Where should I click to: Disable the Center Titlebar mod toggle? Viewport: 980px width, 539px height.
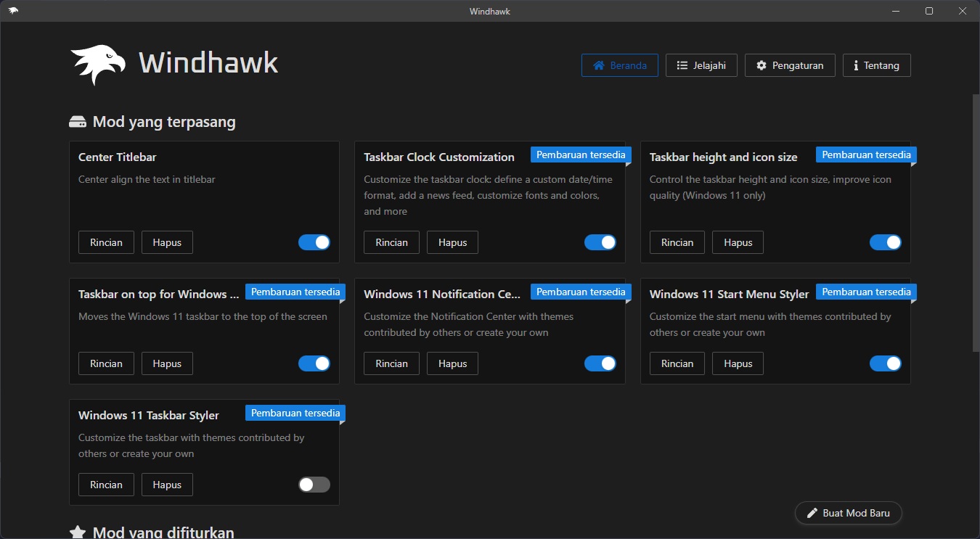(314, 242)
